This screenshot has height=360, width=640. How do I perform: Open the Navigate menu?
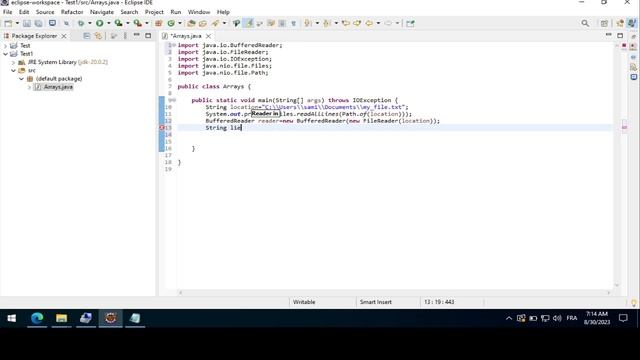pyautogui.click(x=102, y=12)
